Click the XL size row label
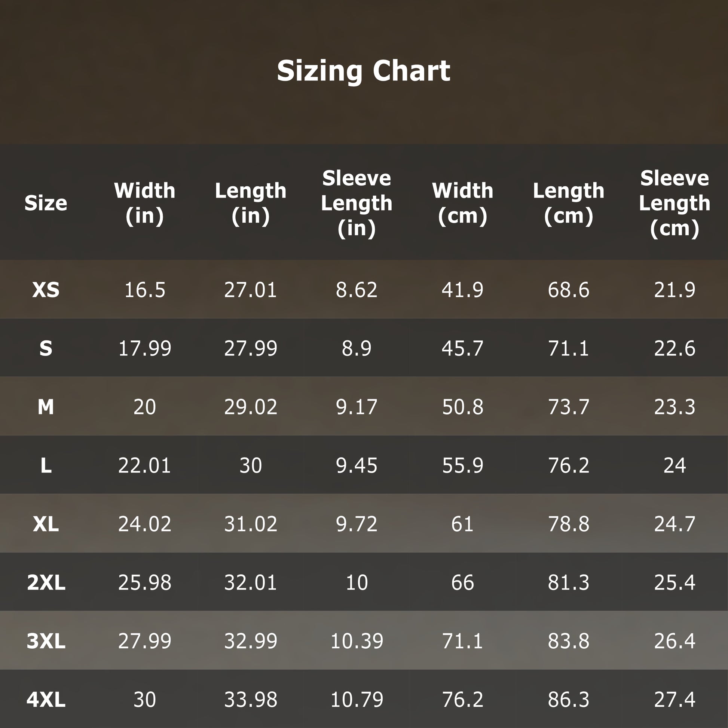This screenshot has height=728, width=728. [46, 524]
